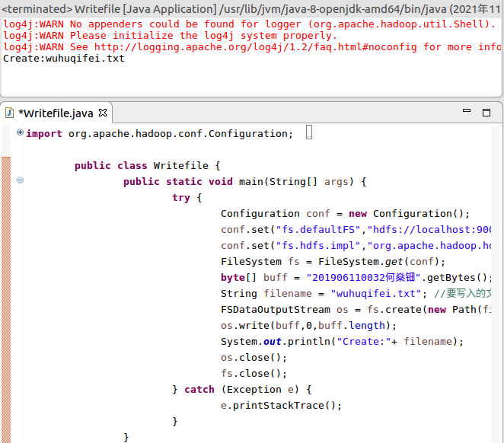This screenshot has width=504, height=443.
Task: Click the "fs.hdfs.impl" string literal
Action: click(318, 246)
